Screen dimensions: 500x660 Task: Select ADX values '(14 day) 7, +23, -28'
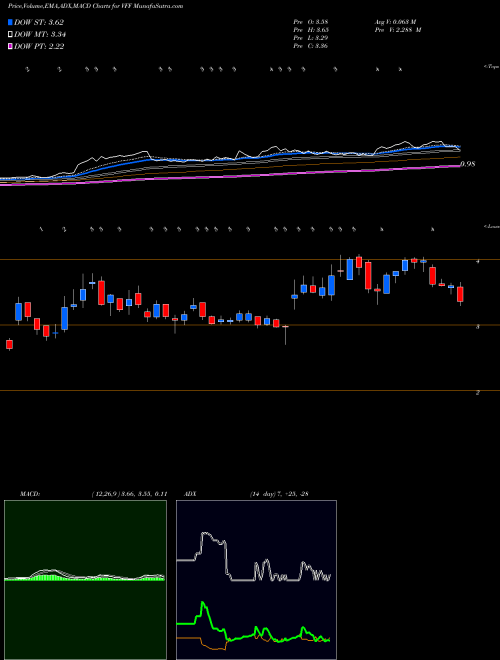click(279, 494)
